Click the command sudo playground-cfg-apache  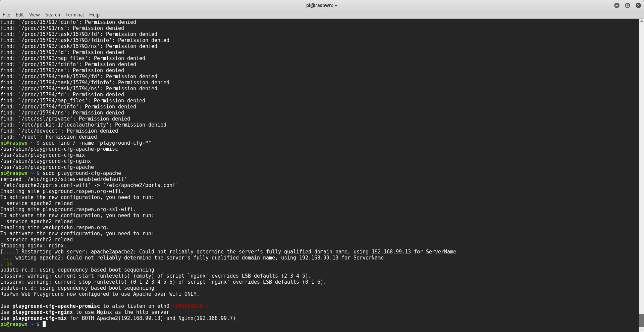tap(82, 173)
